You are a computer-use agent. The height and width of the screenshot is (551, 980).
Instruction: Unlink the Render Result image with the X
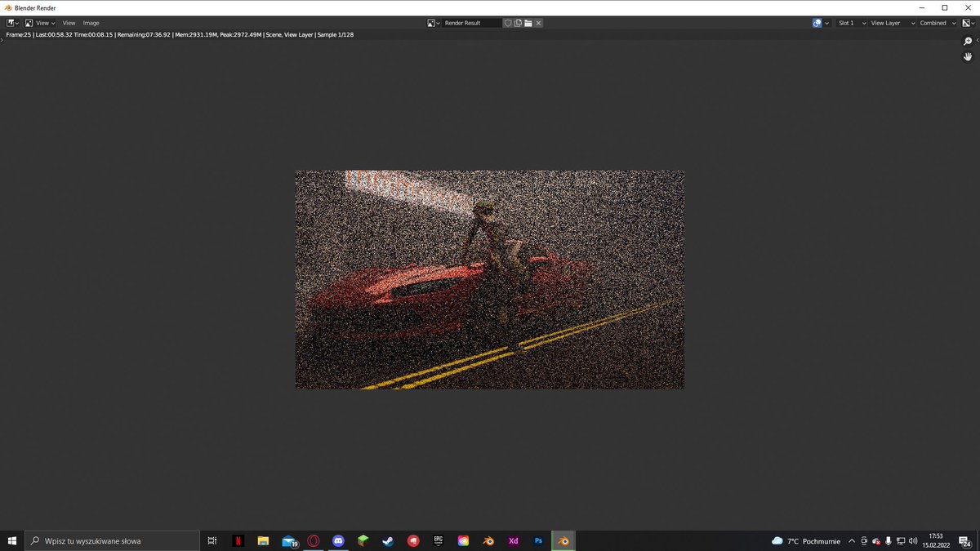coord(538,23)
